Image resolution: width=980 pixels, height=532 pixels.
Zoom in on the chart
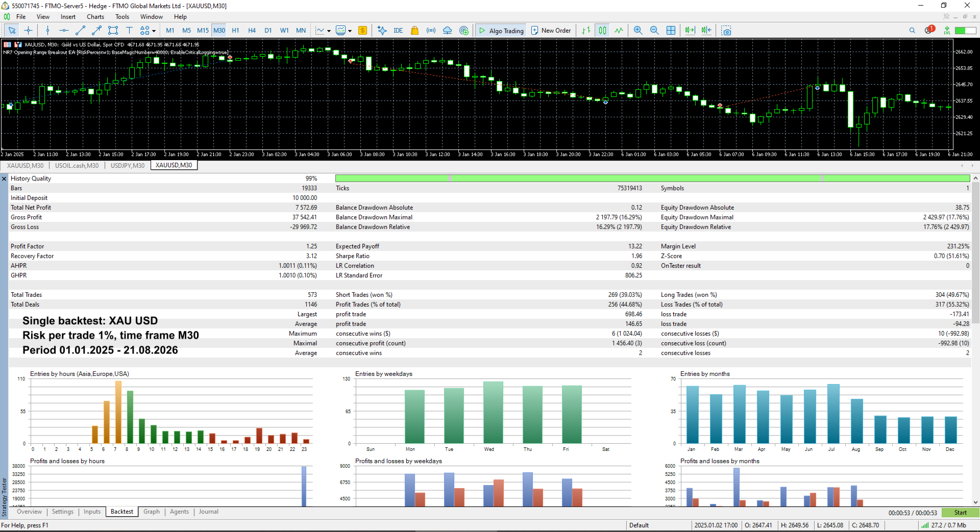tap(638, 31)
